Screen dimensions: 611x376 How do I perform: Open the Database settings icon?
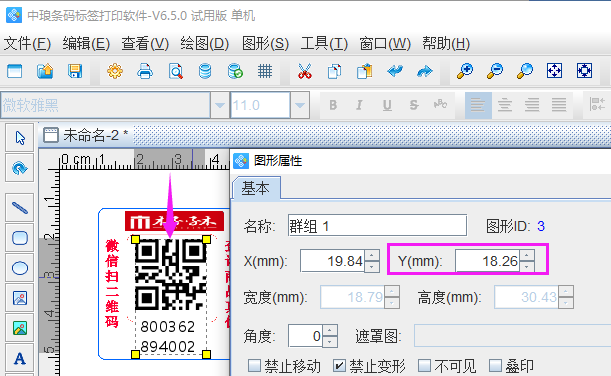(x=205, y=71)
